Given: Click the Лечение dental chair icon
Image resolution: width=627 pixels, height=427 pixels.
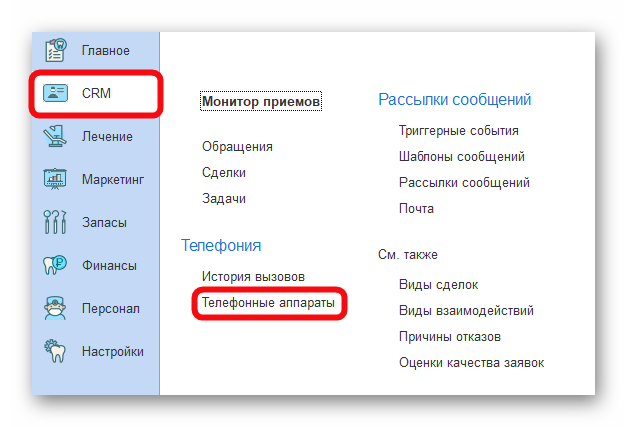Looking at the screenshot, I should click(x=55, y=136).
